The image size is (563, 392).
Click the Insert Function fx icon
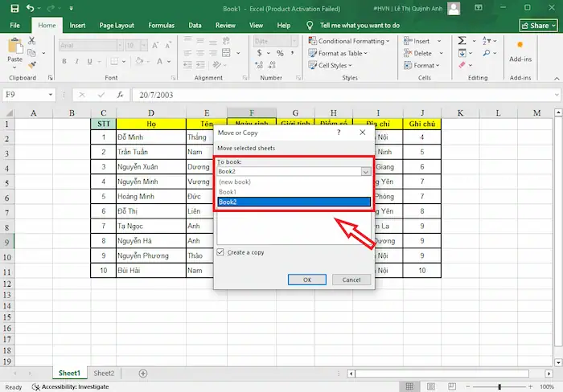[x=114, y=93]
